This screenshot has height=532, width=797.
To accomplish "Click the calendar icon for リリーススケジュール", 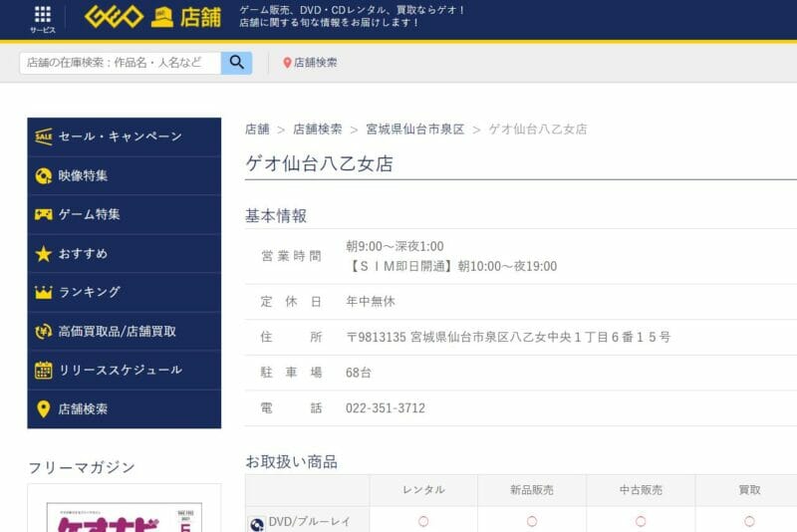I will pyautogui.click(x=44, y=370).
